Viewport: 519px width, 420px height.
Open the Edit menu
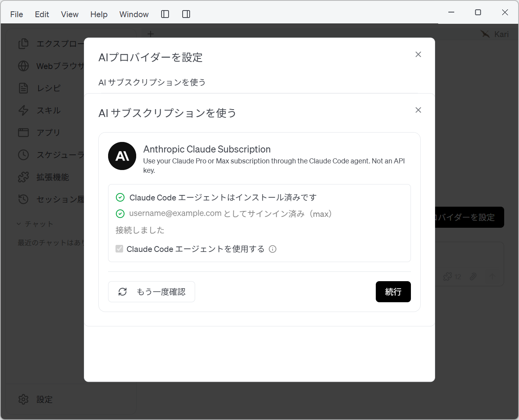(42, 14)
